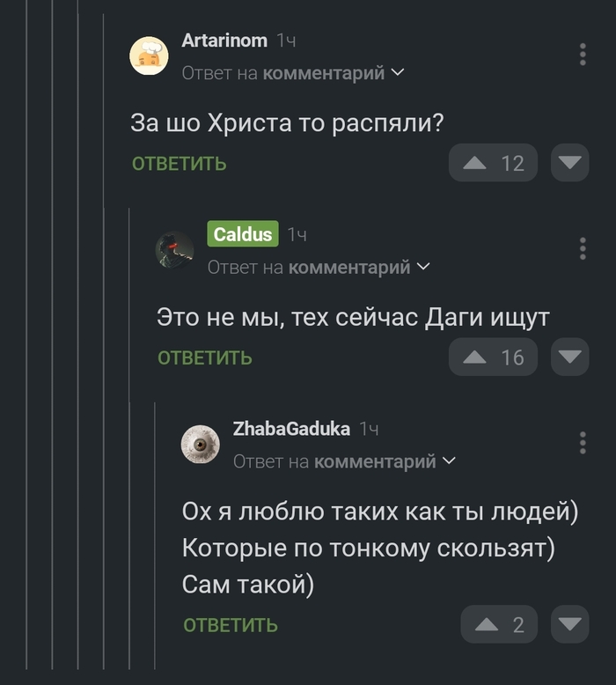The height and width of the screenshot is (685, 616).
Task: Open three-dot menu on ZhabaGaduka's comment
Action: 583,442
